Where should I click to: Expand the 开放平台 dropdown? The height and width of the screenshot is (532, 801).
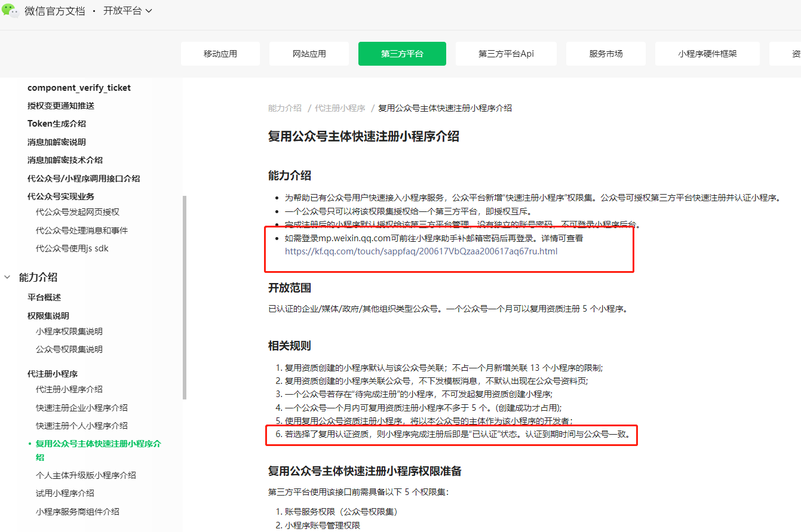point(128,11)
